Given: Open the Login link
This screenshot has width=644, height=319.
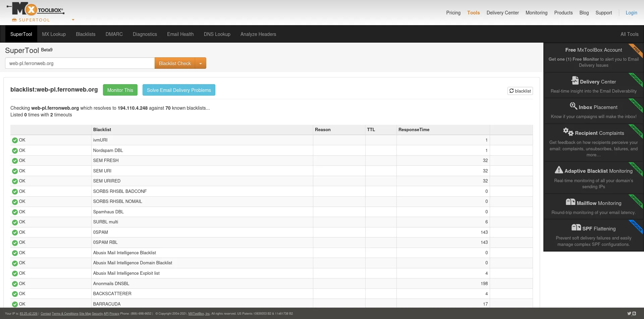Looking at the screenshot, I should pyautogui.click(x=632, y=13).
